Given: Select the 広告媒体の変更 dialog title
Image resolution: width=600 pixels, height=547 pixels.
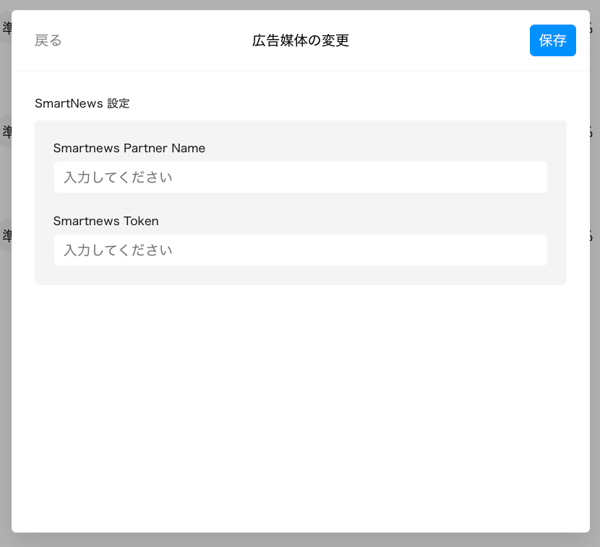Looking at the screenshot, I should coord(300,41).
